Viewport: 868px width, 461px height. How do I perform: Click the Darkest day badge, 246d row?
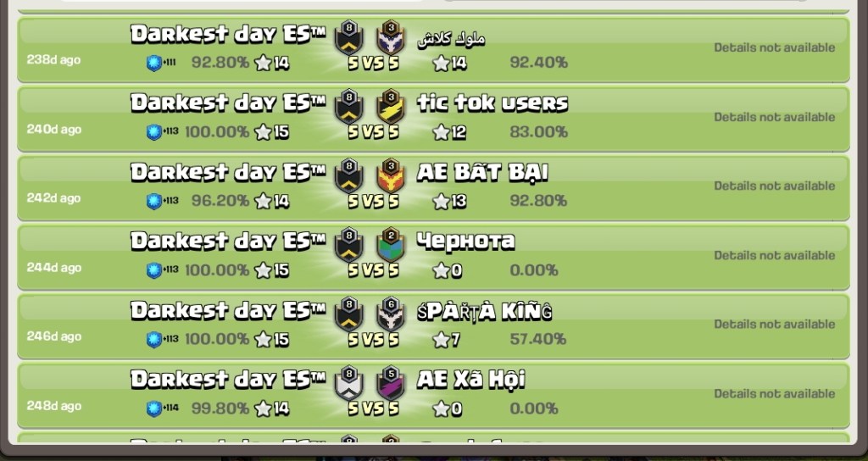[348, 314]
